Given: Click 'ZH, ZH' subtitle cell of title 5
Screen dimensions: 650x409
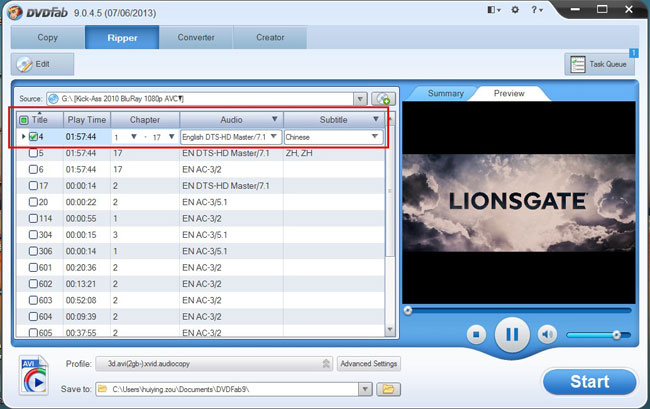Looking at the screenshot, I should point(299,153).
